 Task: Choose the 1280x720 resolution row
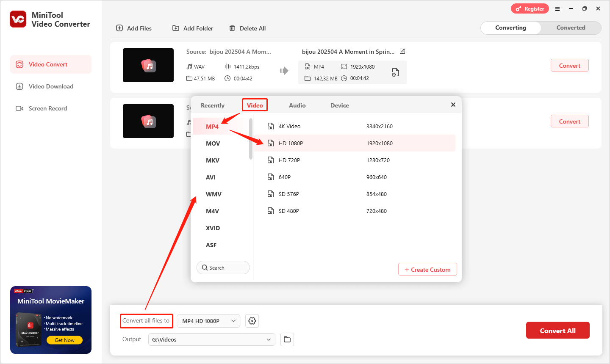click(355, 160)
